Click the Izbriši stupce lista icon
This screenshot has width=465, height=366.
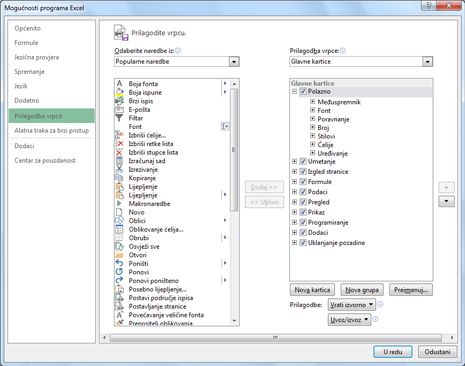[x=119, y=152]
